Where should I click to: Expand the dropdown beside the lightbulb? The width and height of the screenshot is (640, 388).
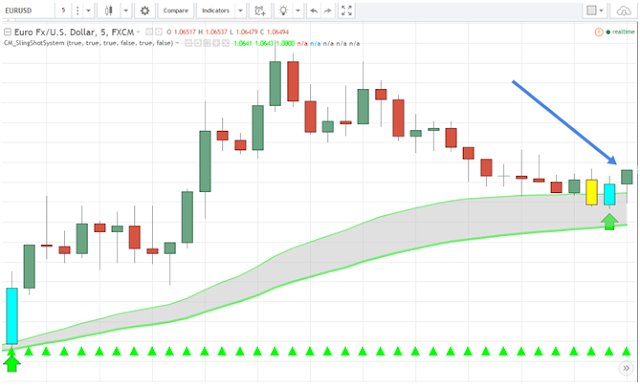tap(298, 11)
